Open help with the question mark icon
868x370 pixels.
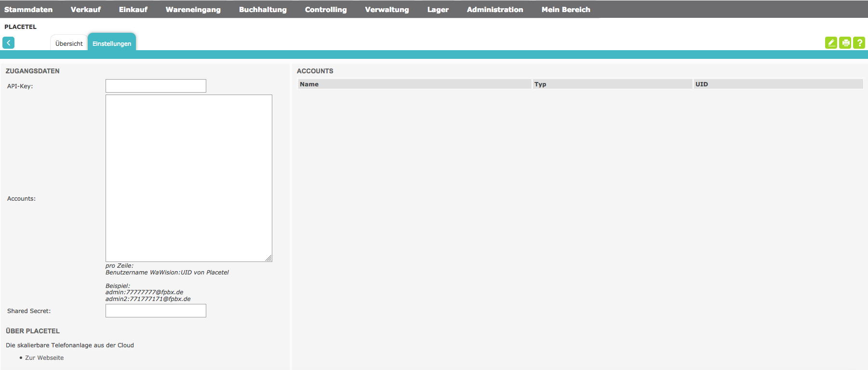pyautogui.click(x=859, y=43)
